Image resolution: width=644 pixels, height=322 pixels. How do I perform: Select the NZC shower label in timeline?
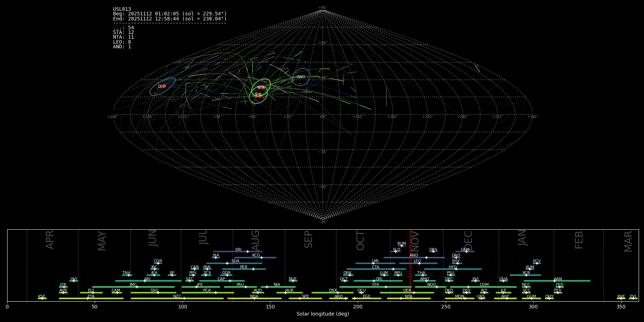(177, 297)
